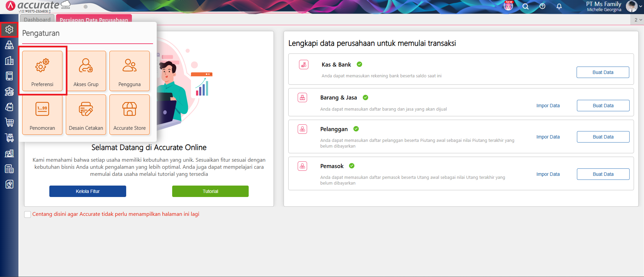Expand the open tabs counter dropdown
The height and width of the screenshot is (277, 644).
(x=638, y=20)
